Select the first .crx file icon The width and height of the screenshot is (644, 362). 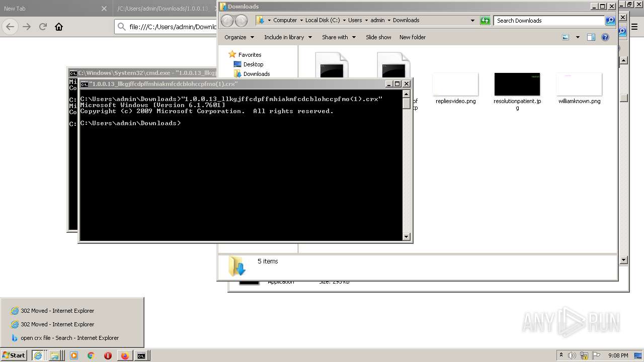(332, 65)
